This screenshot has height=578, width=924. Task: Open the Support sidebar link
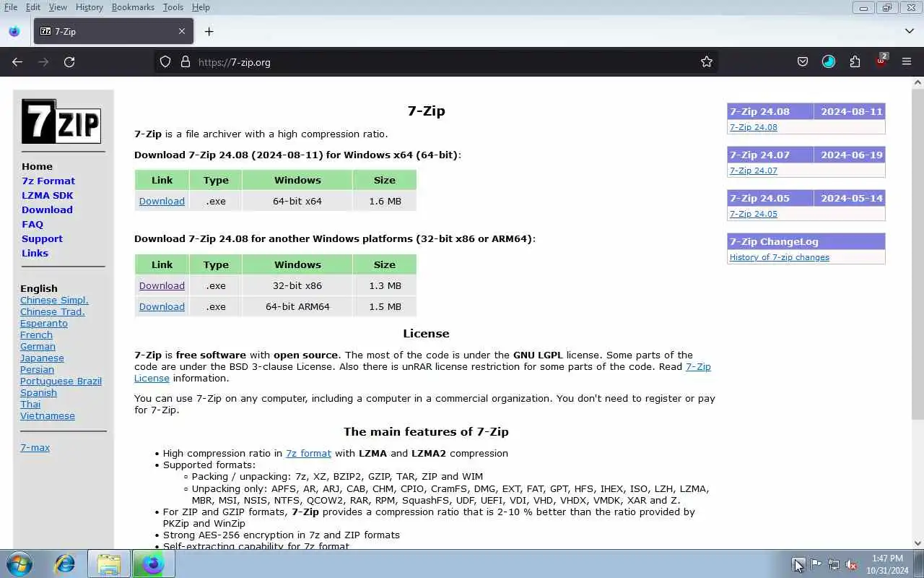tap(42, 238)
